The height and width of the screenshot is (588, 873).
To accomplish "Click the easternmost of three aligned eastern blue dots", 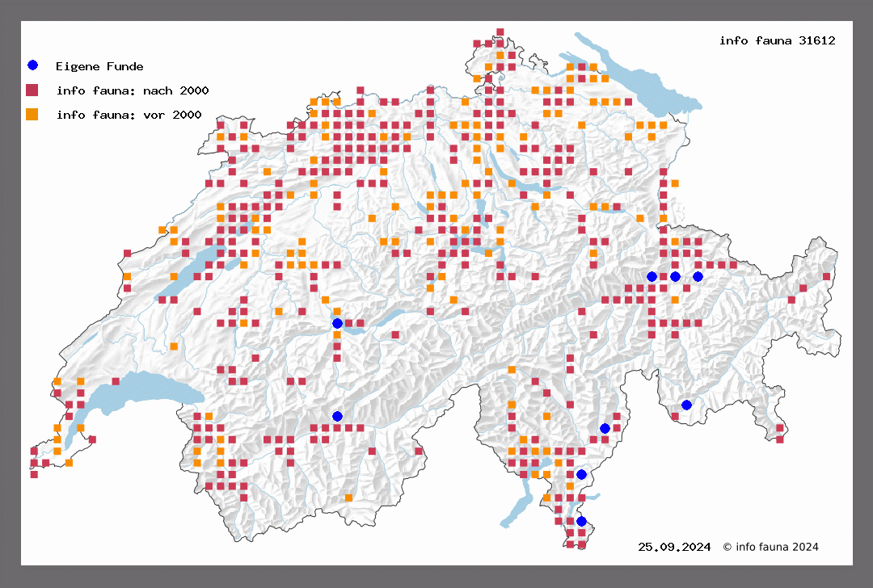I will pos(698,276).
